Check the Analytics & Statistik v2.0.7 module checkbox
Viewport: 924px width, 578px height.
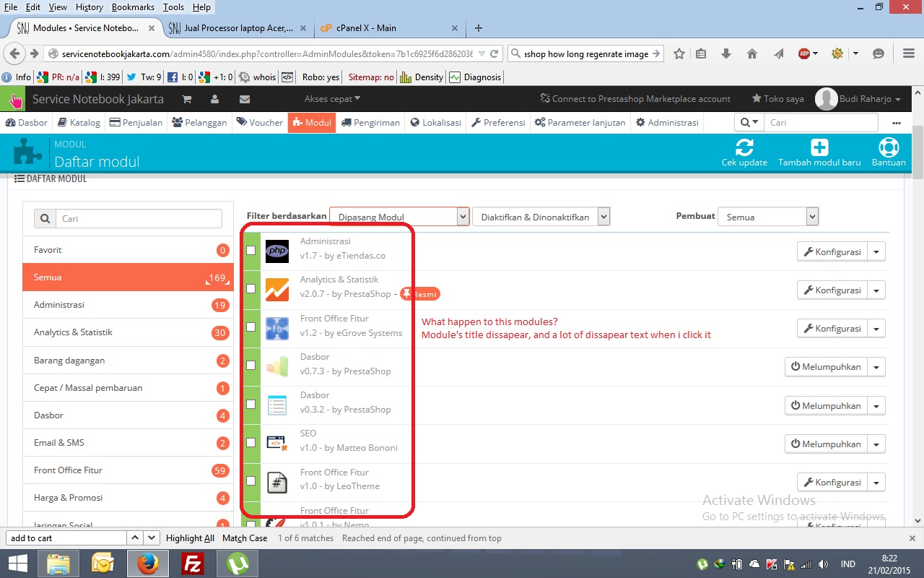[x=250, y=288]
